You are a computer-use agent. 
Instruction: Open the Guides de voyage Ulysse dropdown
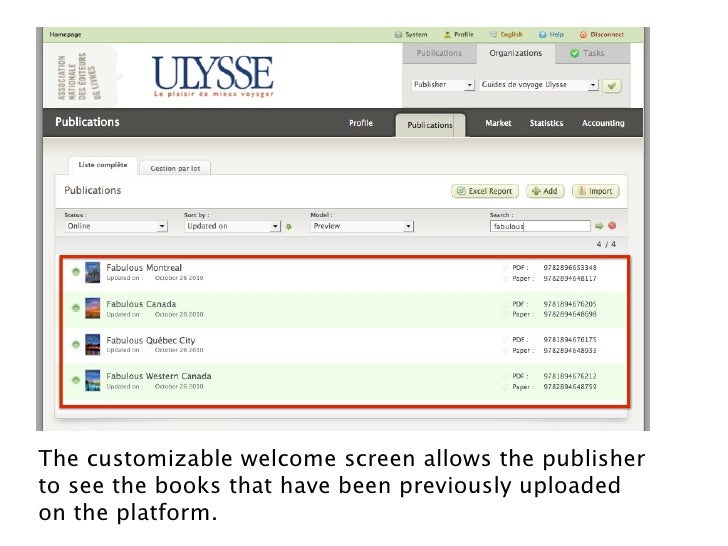(539, 85)
